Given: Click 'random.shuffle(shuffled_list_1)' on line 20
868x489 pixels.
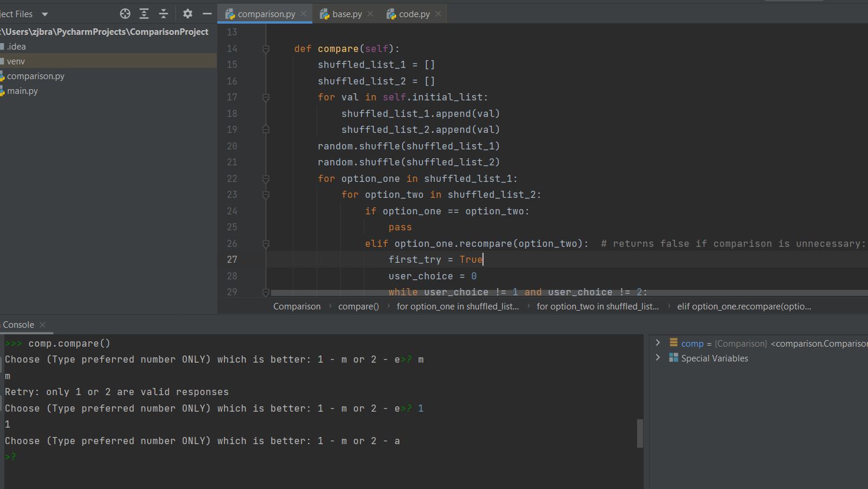Looking at the screenshot, I should (409, 146).
